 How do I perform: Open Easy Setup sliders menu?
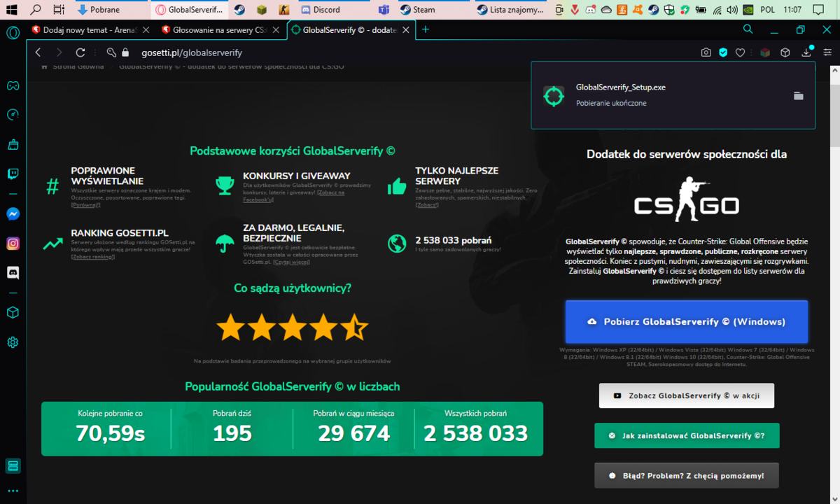click(x=827, y=52)
